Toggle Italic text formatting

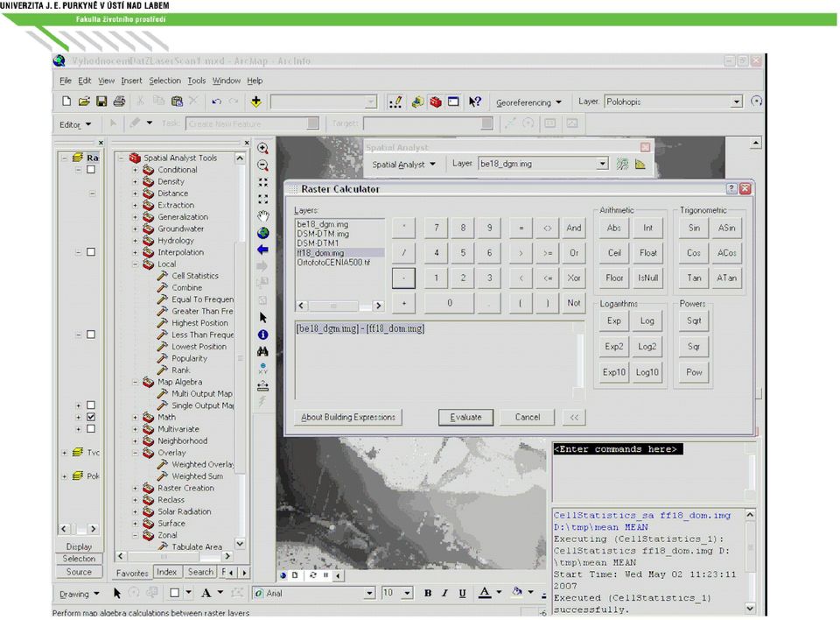444,593
